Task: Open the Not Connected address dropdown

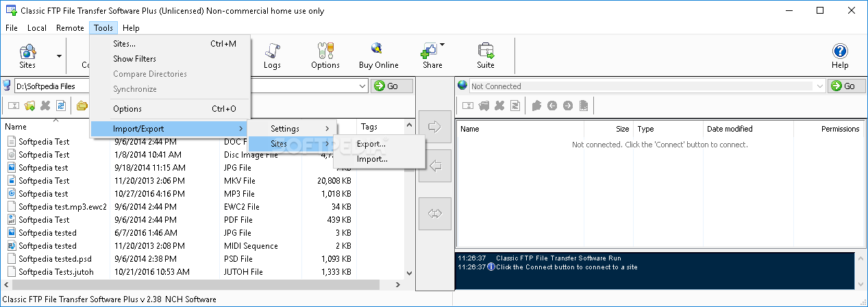Action: coord(820,86)
